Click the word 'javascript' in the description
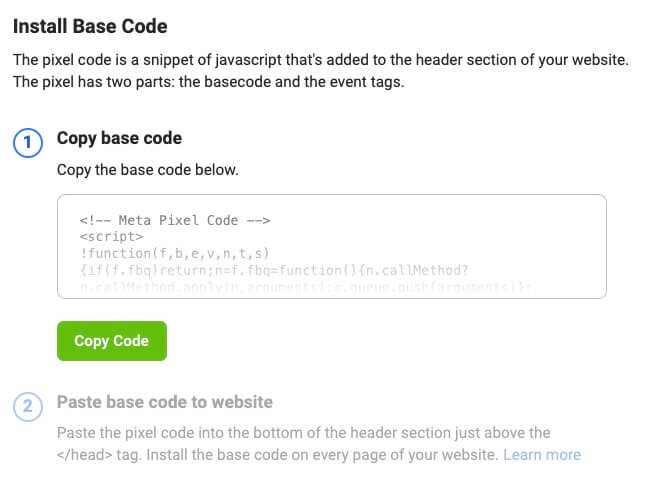Image resolution: width=667 pixels, height=495 pixels. 248,60
